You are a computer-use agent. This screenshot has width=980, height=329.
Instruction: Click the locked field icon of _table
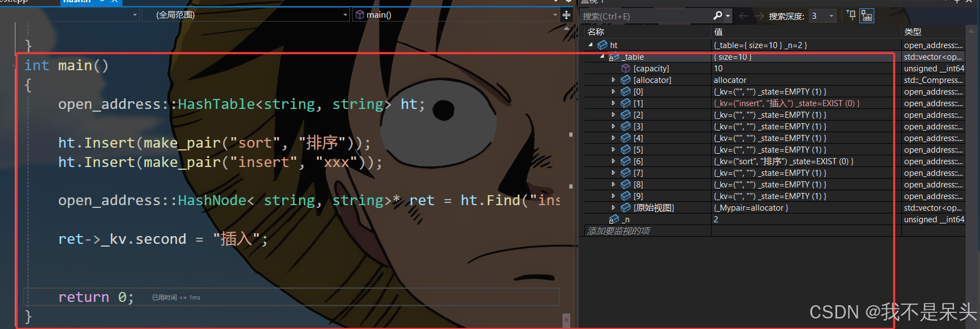(613, 57)
